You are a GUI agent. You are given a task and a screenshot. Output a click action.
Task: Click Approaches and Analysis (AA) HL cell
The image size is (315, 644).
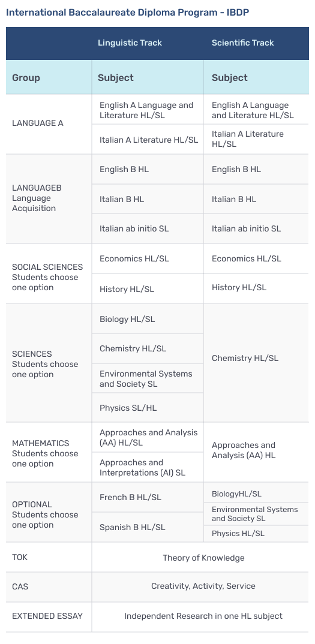coord(256,450)
